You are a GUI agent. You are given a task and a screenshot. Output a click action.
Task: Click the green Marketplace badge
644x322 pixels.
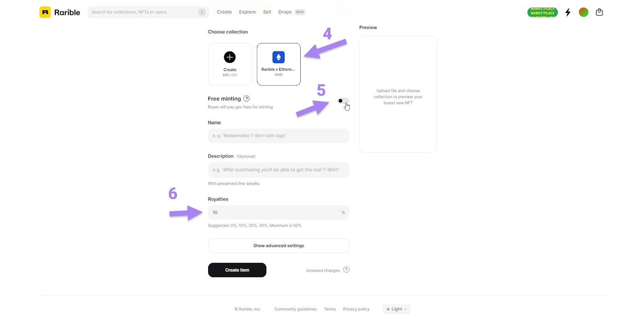542,12
